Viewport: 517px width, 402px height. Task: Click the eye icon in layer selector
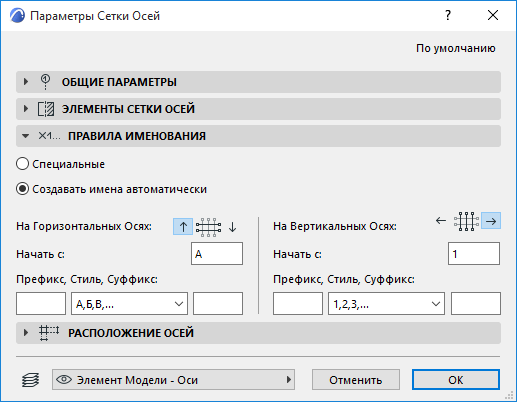pos(64,379)
